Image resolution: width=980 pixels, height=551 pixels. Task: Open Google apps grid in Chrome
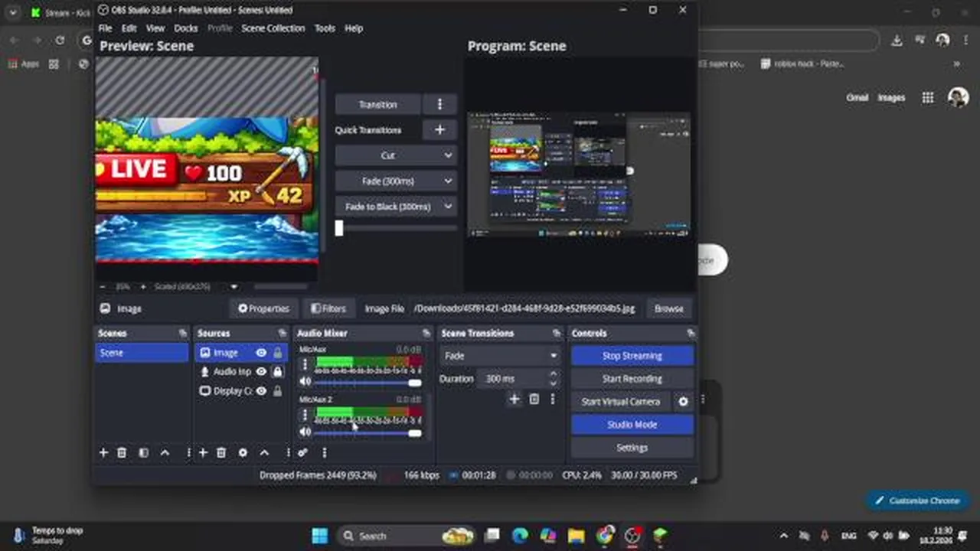(928, 97)
